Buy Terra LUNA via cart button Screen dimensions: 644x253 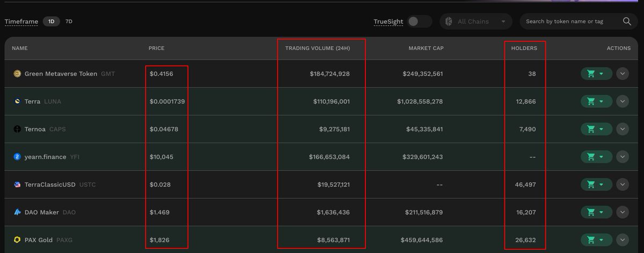point(596,101)
